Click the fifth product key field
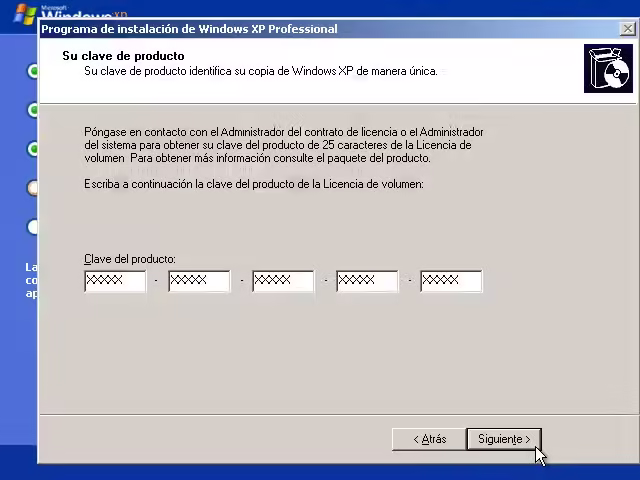Image resolution: width=640 pixels, height=480 pixels. [x=451, y=281]
